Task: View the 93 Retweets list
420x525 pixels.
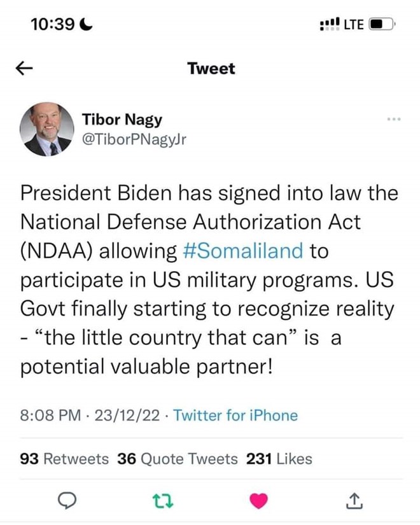Action: point(64,458)
